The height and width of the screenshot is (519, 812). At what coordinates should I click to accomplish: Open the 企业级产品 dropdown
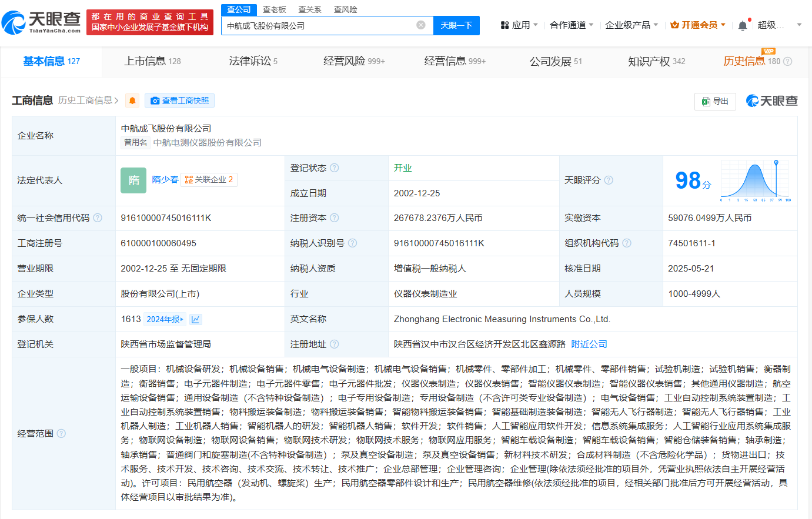[631, 25]
